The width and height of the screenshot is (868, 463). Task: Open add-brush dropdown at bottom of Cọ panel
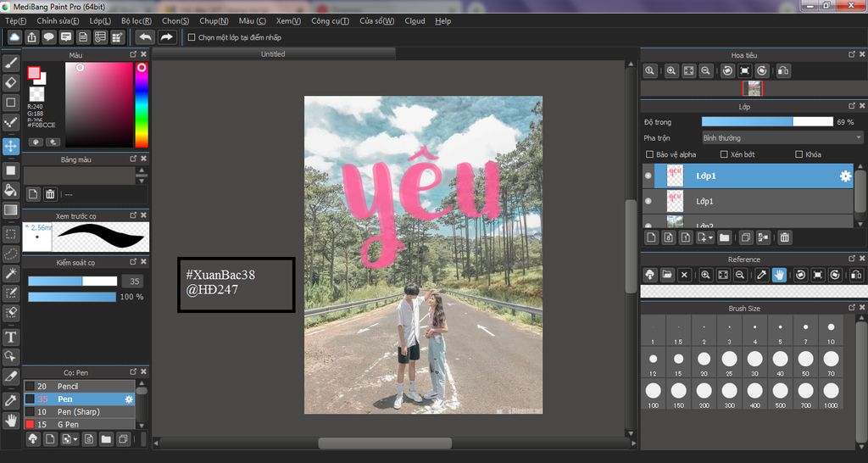point(75,440)
